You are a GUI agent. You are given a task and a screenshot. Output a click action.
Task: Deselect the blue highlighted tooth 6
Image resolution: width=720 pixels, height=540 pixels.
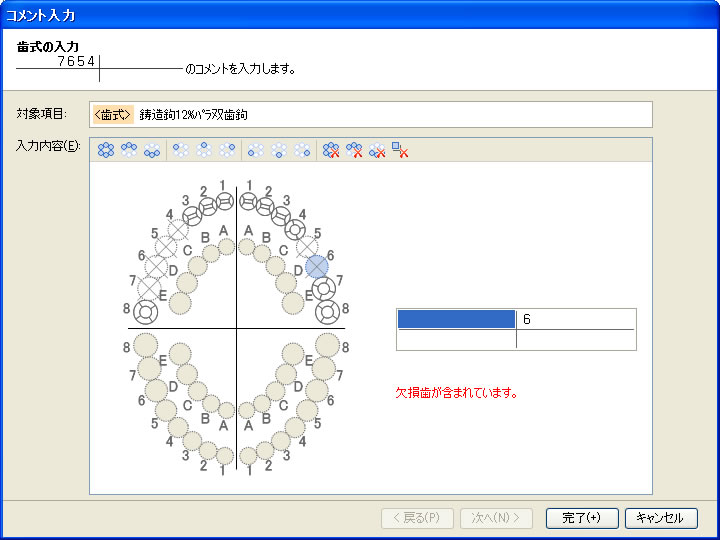click(x=317, y=266)
